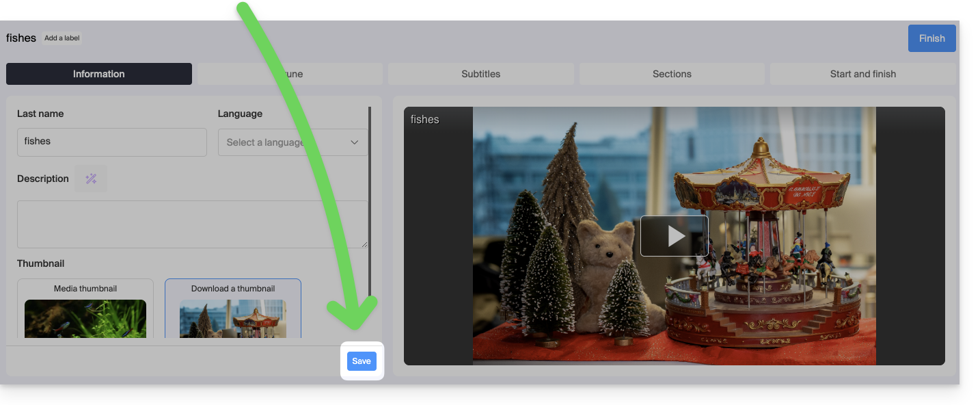Image resolution: width=980 pixels, height=405 pixels.
Task: Click the aquarium media thumbnail image
Action: tap(85, 318)
